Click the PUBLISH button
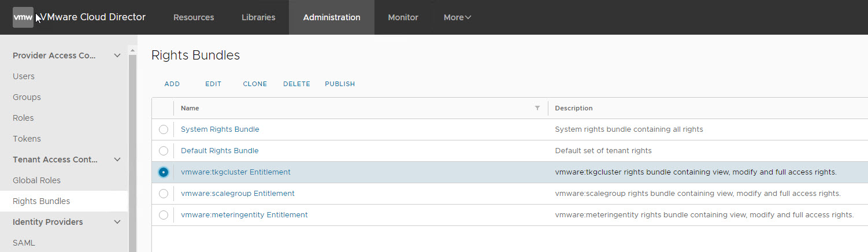Image resolution: width=868 pixels, height=252 pixels. [x=340, y=84]
